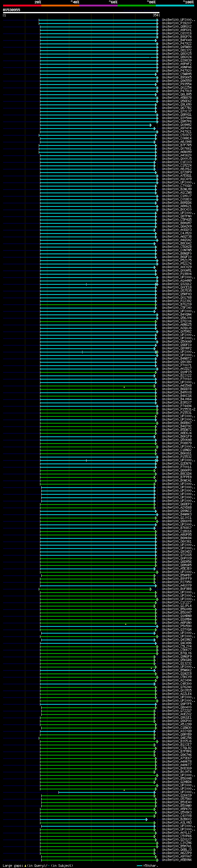197x868 pixels.
Task: Open hit UniRef100_C6SYC6
Action: [x=177, y=33]
